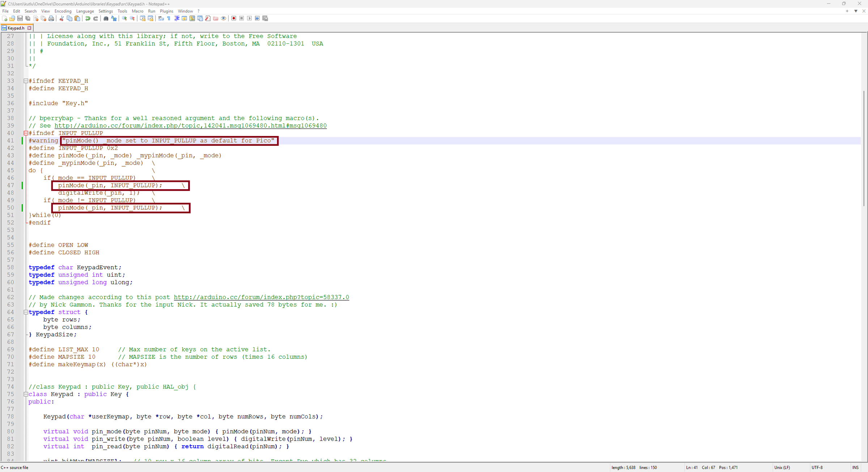Toggle word wrap in the toolbar
Screen dimensions: 868x472
(x=161, y=18)
